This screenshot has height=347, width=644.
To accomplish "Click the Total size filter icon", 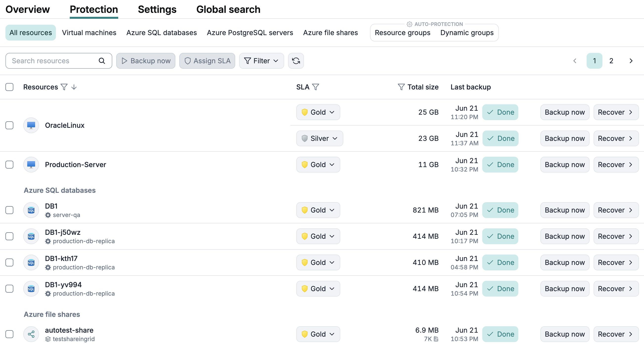I will tap(401, 87).
